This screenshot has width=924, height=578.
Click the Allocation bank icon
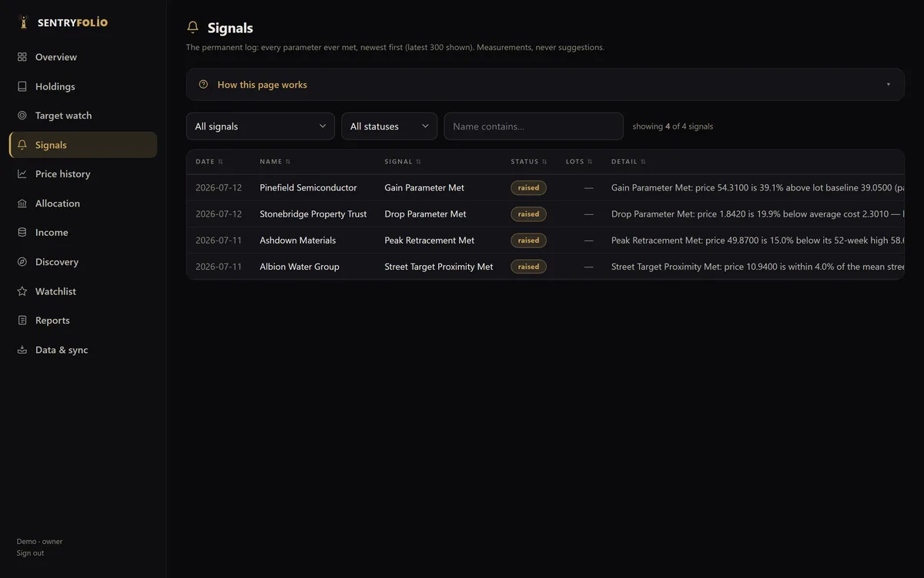[x=22, y=203]
